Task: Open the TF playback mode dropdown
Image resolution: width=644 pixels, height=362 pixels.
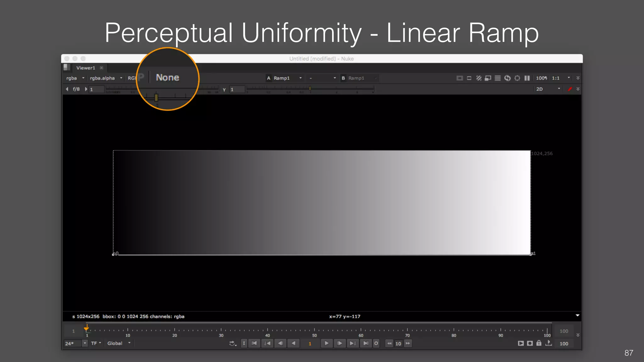Action: [96, 343]
